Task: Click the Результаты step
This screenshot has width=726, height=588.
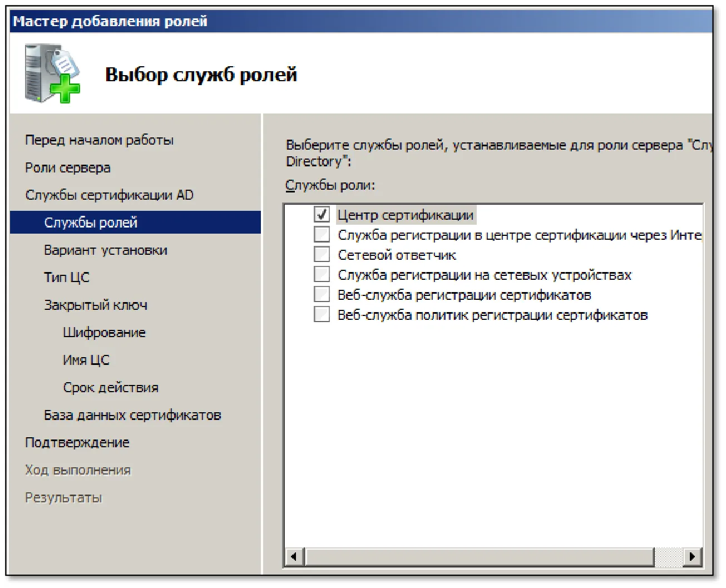Action: click(63, 497)
